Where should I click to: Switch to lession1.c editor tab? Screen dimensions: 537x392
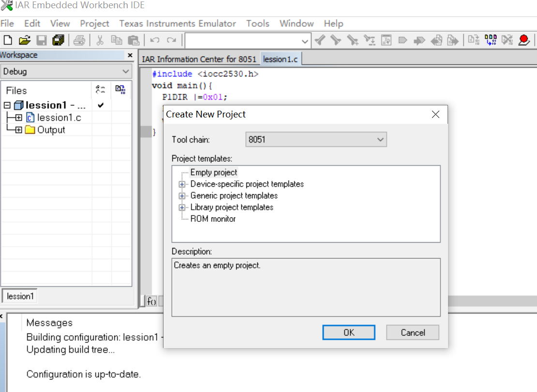(281, 59)
